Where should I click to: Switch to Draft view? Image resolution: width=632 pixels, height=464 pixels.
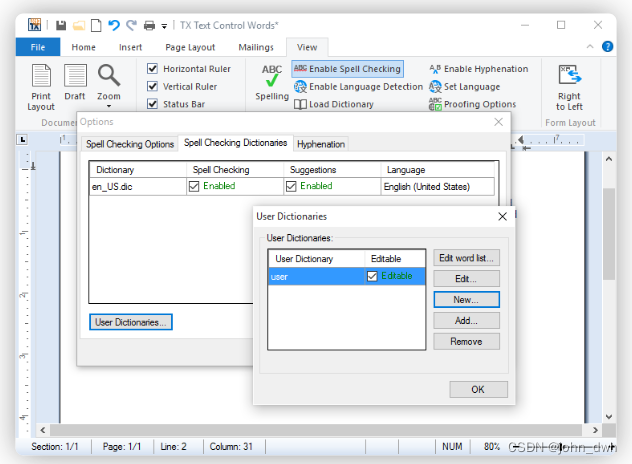pyautogui.click(x=75, y=82)
